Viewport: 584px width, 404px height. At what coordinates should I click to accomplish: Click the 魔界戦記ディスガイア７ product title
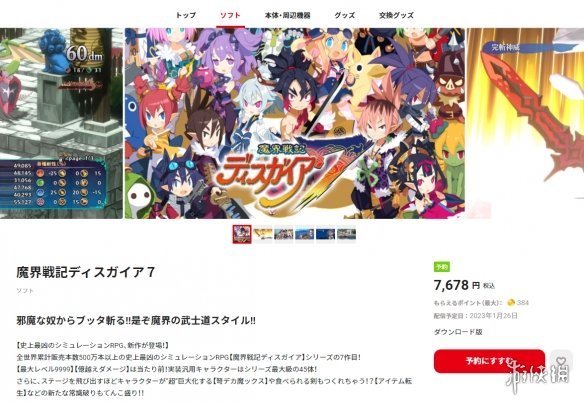click(x=86, y=272)
